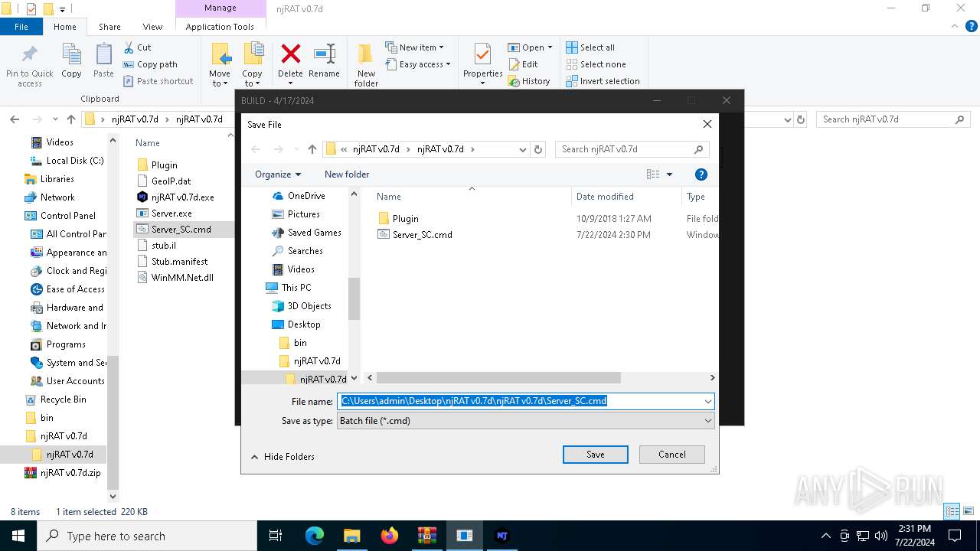Viewport: 980px width, 551px height.
Task: Open the Move to dropdown
Action: coord(220,79)
